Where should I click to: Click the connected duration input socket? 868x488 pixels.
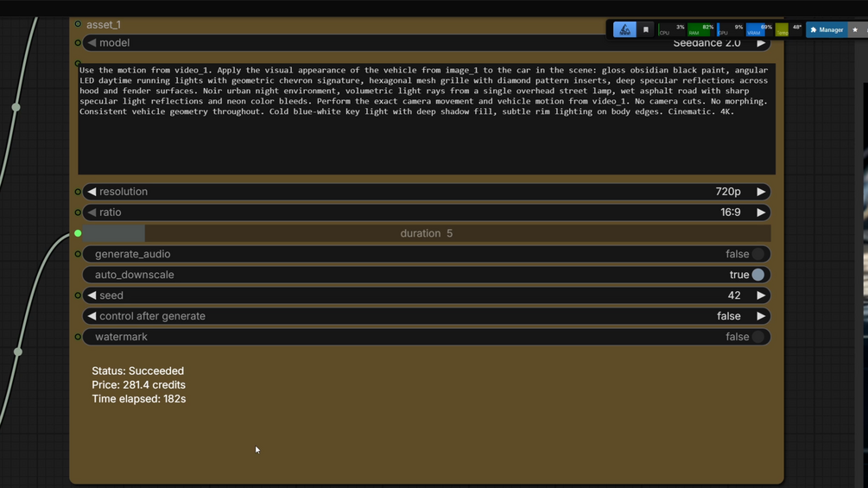pyautogui.click(x=78, y=233)
